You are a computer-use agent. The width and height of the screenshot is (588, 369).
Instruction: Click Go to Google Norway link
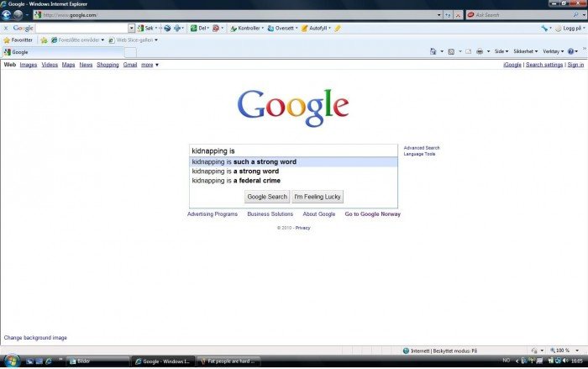[x=373, y=214]
